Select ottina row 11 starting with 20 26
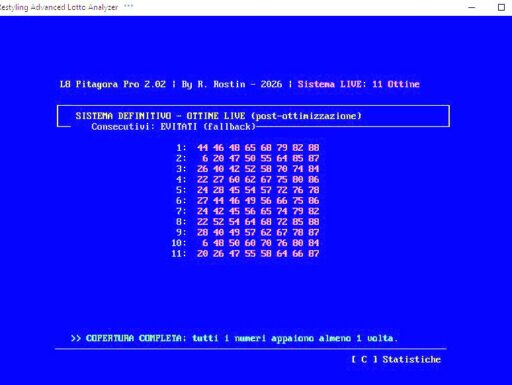This screenshot has height=385, width=512. (246, 254)
